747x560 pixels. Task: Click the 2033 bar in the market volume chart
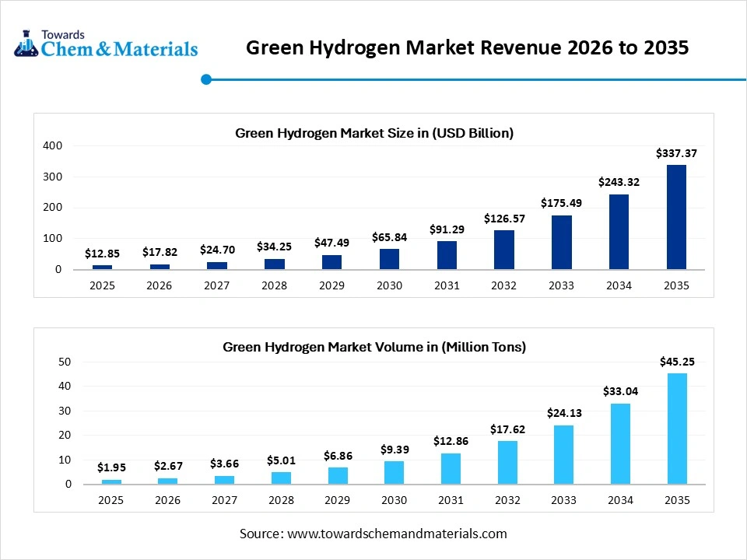coord(562,454)
